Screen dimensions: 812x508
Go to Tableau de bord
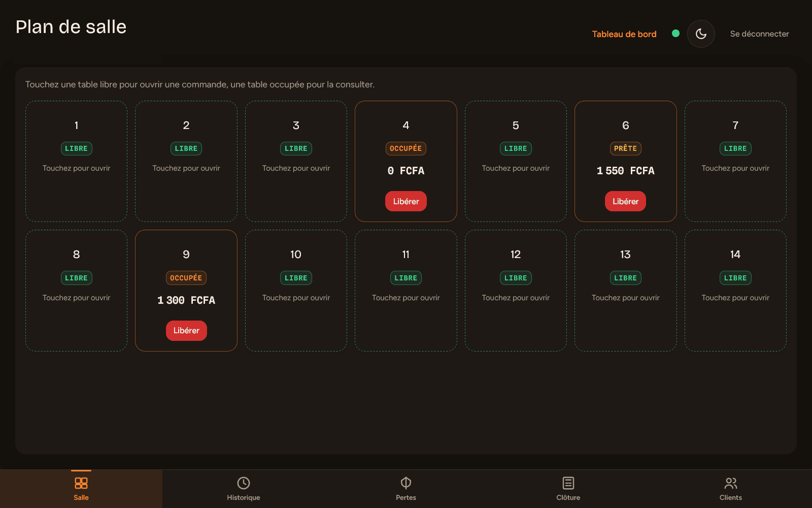click(624, 34)
